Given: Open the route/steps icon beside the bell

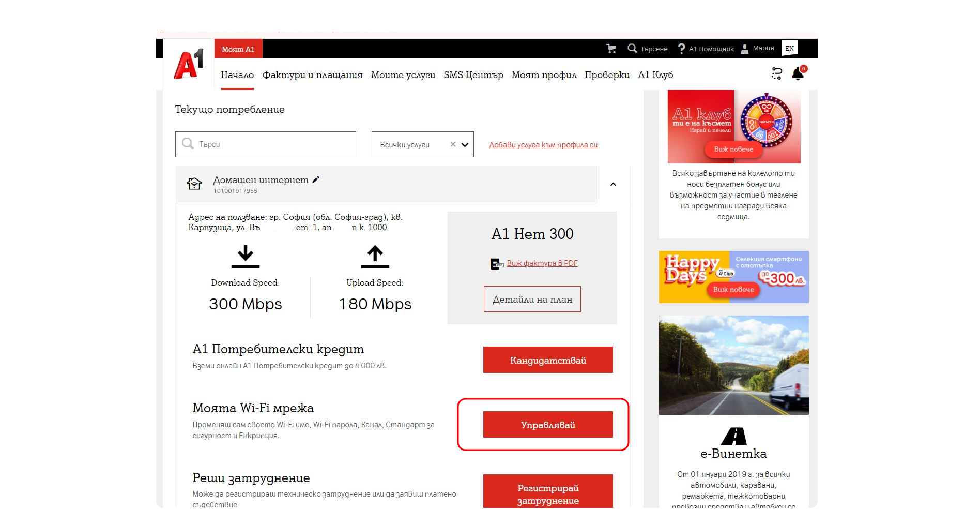Looking at the screenshot, I should [776, 73].
